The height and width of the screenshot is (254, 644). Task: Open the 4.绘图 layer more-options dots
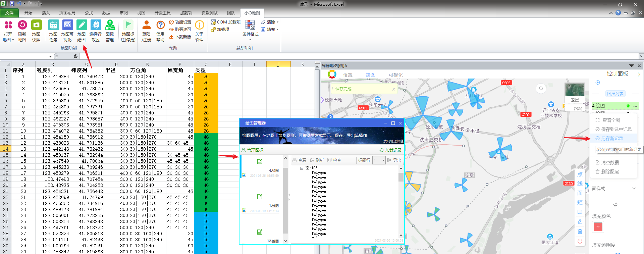635,106
